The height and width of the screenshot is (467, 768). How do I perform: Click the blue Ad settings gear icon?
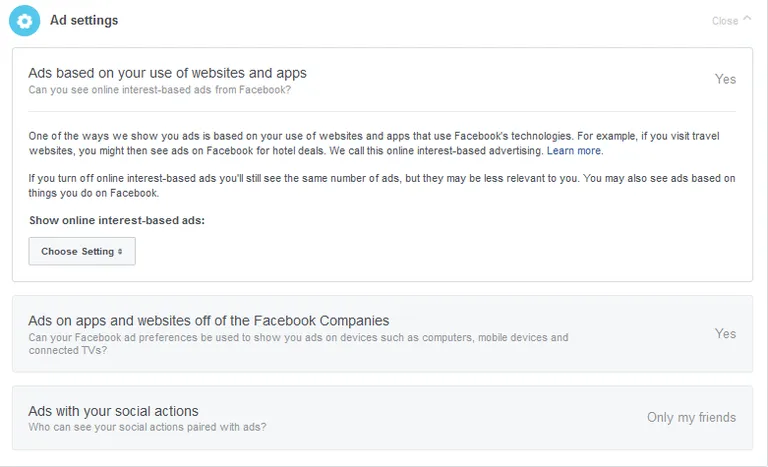click(x=24, y=21)
